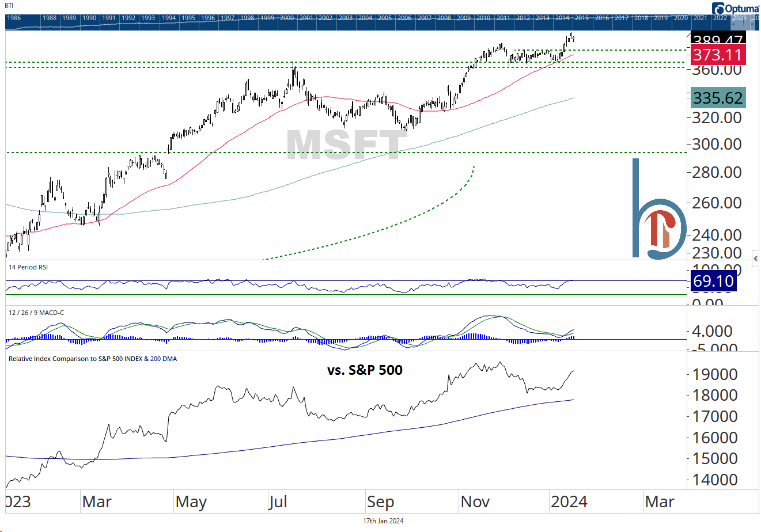Image resolution: width=761 pixels, height=532 pixels.
Task: Click the 17th Jan 2024 date stamp
Action: 383,521
